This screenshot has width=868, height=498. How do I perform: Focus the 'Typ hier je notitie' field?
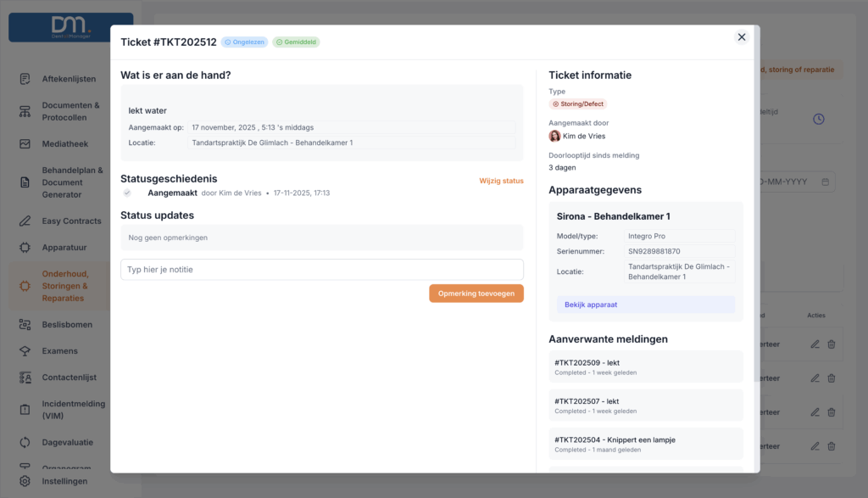point(321,270)
